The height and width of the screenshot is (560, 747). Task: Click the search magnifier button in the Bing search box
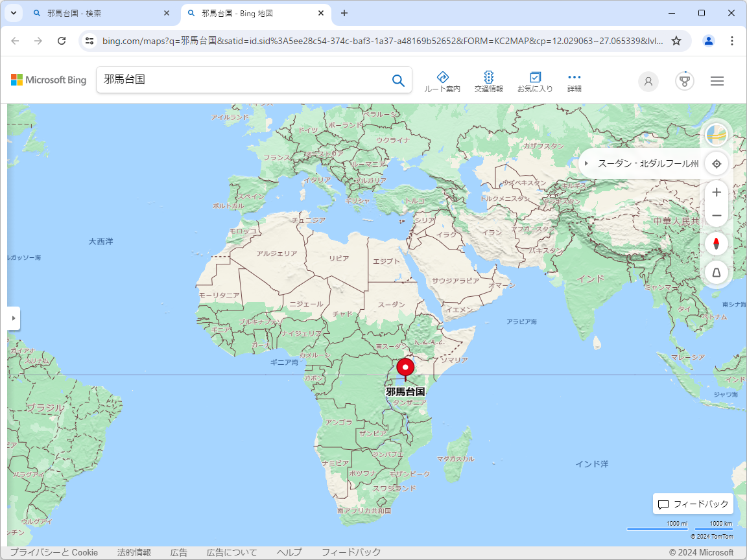click(x=398, y=80)
